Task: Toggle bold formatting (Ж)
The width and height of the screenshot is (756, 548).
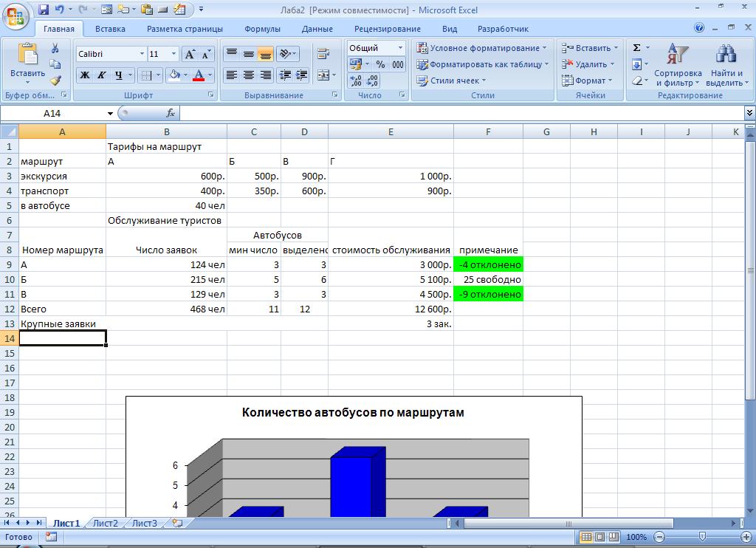Action: point(85,75)
